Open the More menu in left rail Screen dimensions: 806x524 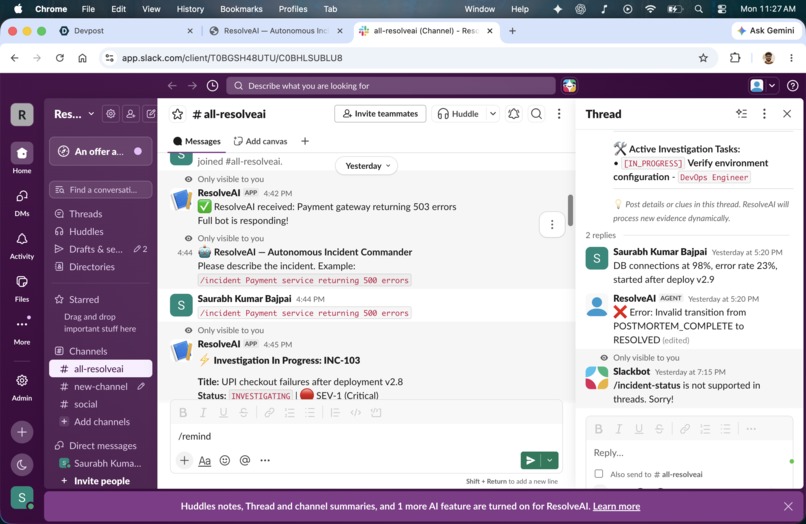(x=22, y=330)
